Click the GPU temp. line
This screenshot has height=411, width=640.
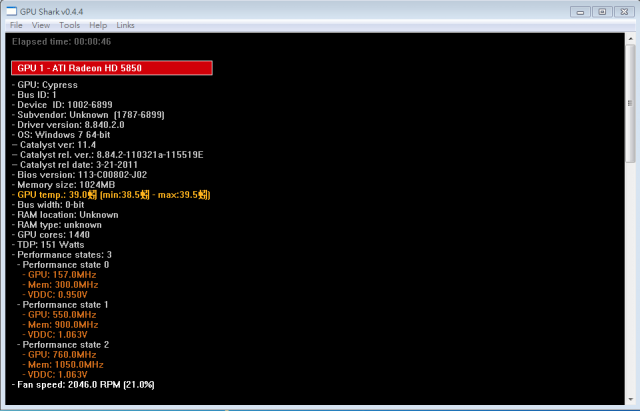point(111,195)
